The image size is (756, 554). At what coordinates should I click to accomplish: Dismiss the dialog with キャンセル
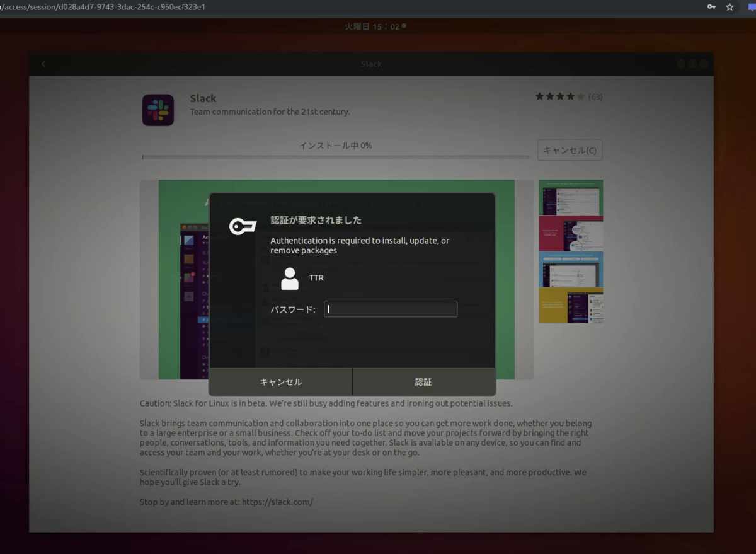click(280, 381)
